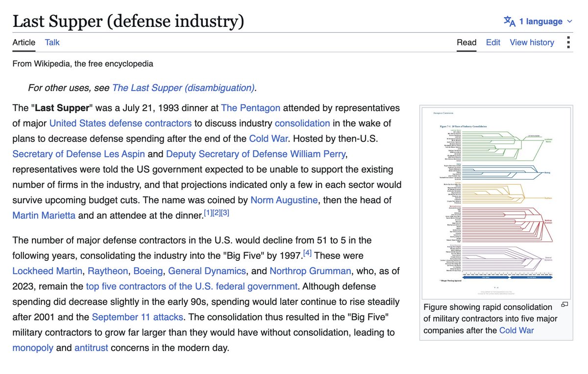Open the Lockheed Martin link
The width and height of the screenshot is (588, 374).
point(49,271)
